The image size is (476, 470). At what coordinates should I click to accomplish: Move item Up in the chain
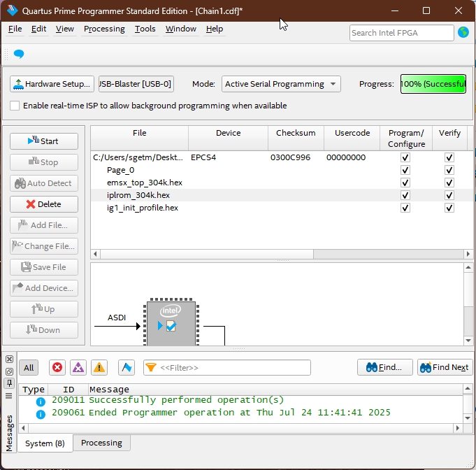click(44, 309)
